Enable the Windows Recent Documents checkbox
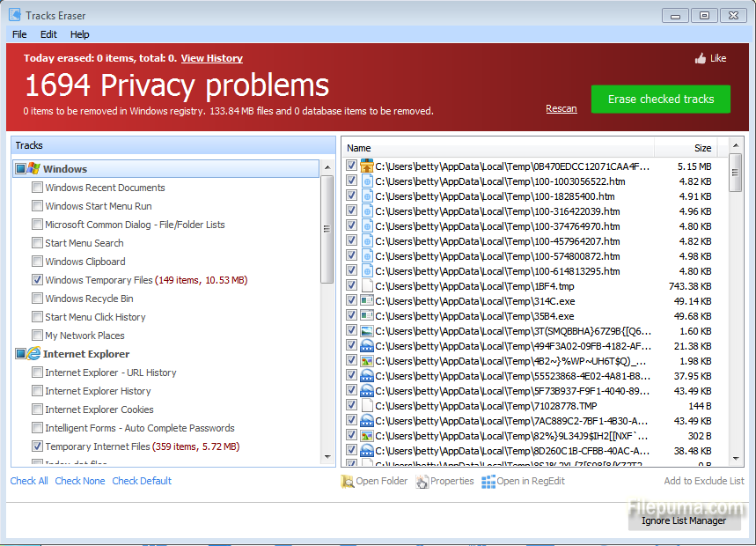This screenshot has width=756, height=546. 37,188
